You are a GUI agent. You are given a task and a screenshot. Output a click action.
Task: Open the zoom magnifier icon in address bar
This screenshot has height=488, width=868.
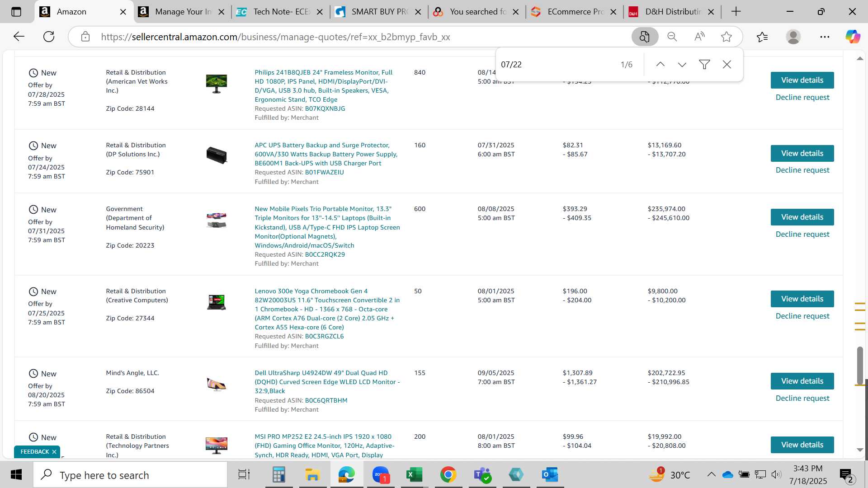[x=672, y=37]
